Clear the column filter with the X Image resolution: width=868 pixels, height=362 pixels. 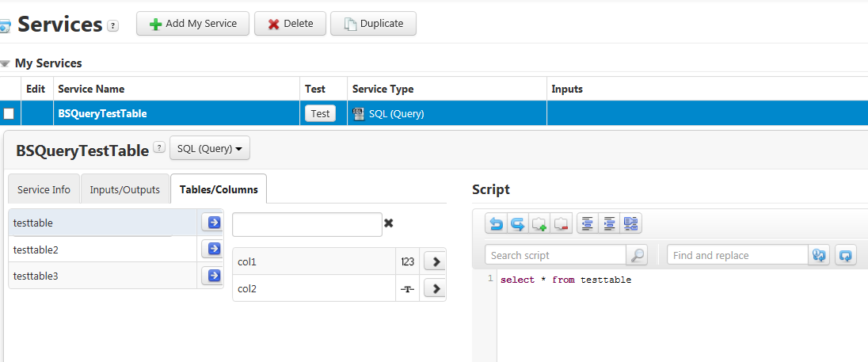point(389,223)
